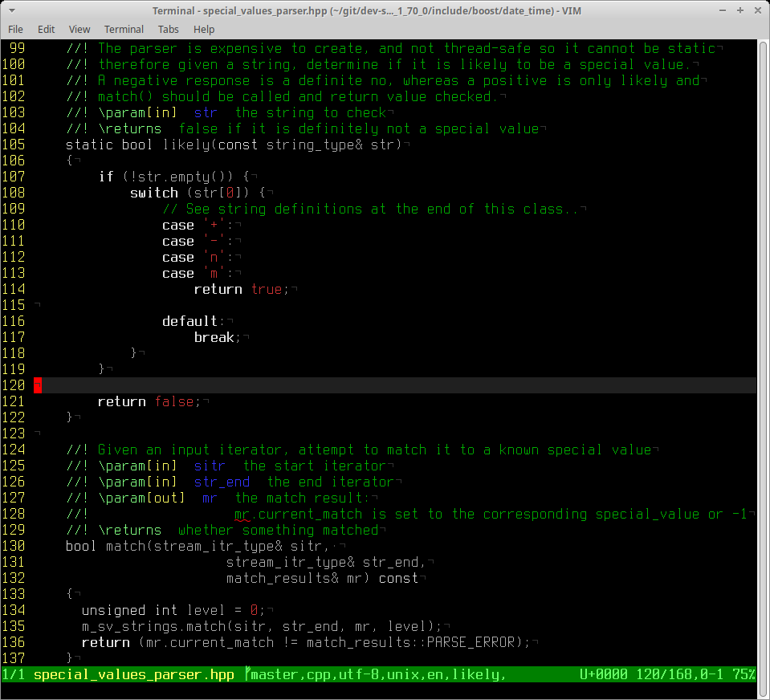
Task: Minimize the terminal window
Action: 723,10
